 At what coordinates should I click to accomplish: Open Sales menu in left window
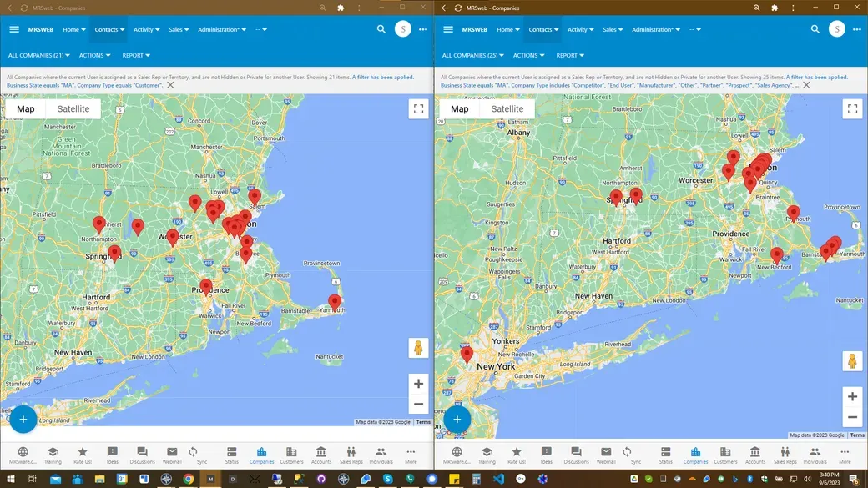coord(179,29)
